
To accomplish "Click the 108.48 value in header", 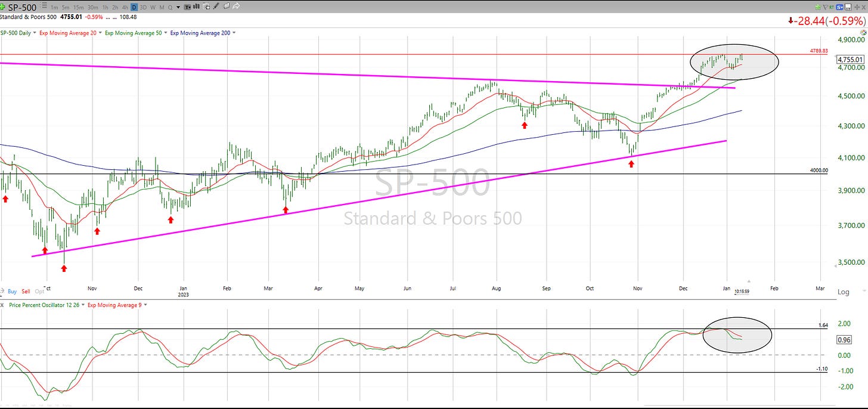I will click(128, 17).
